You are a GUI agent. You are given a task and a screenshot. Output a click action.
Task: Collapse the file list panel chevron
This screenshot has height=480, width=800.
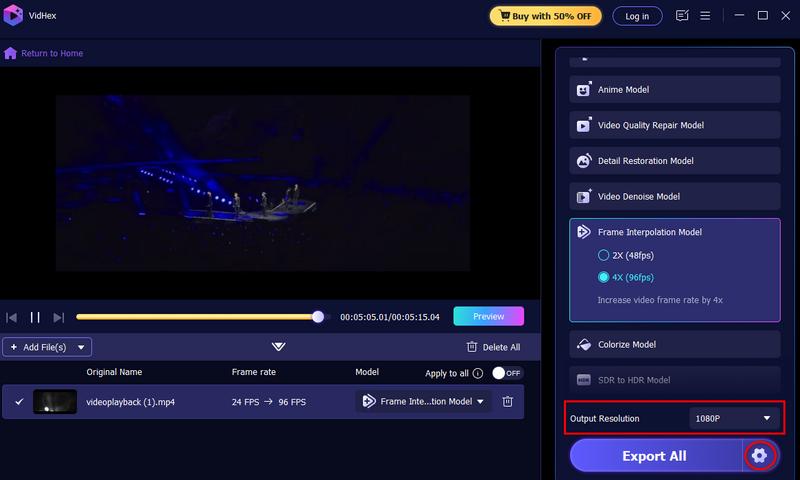[x=278, y=347]
